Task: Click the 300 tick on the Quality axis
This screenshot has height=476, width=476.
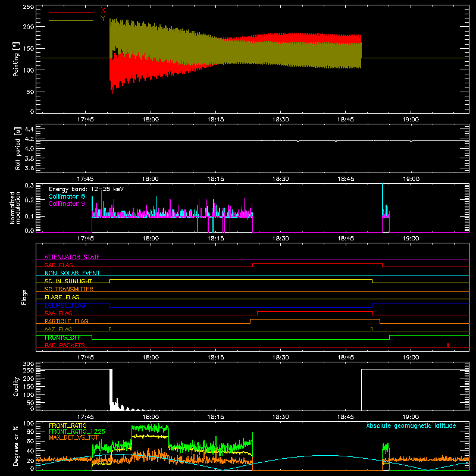Action: point(29,364)
